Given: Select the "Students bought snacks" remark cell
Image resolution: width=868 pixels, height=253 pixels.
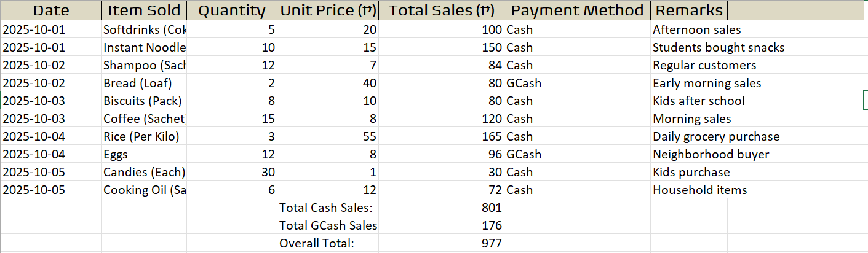Looking at the screenshot, I should click(x=718, y=47).
